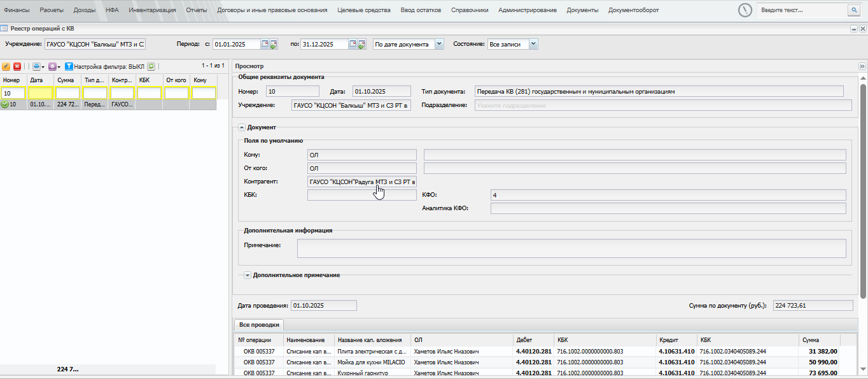The image size is (868, 379).
Task: Click the vertical scrollbar of the view panel
Action: (x=863, y=191)
